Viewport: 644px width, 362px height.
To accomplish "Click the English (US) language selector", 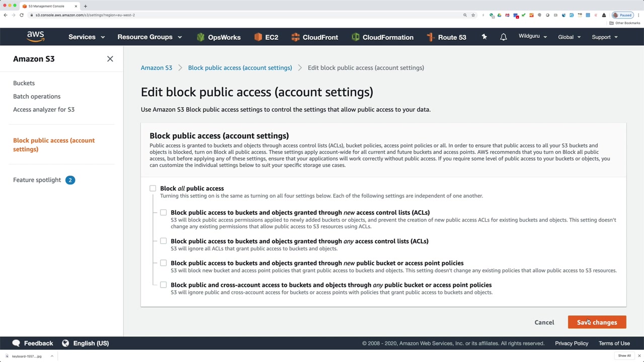I will pos(91,343).
